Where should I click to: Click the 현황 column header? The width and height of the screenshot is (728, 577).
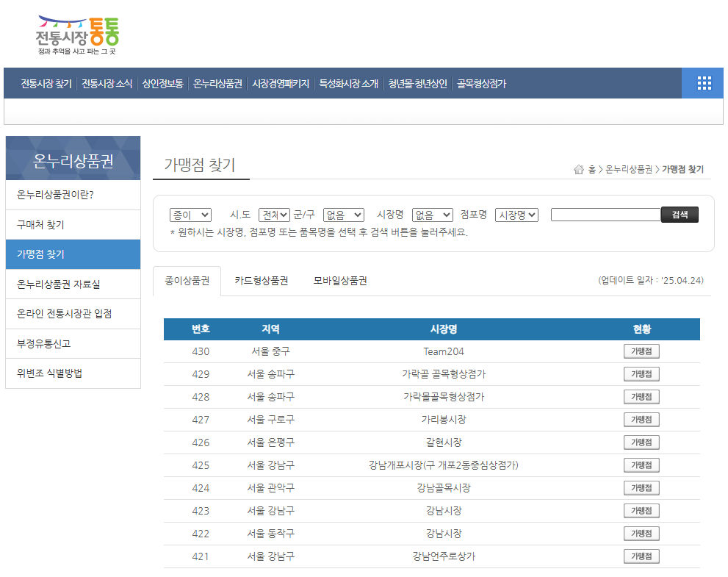point(642,329)
